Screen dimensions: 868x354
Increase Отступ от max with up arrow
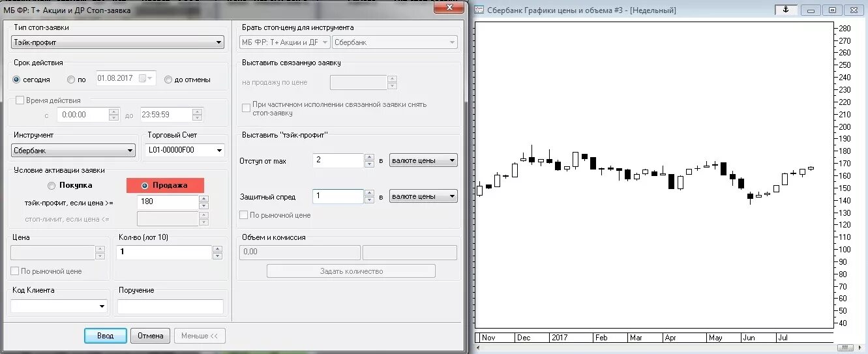pyautogui.click(x=370, y=156)
